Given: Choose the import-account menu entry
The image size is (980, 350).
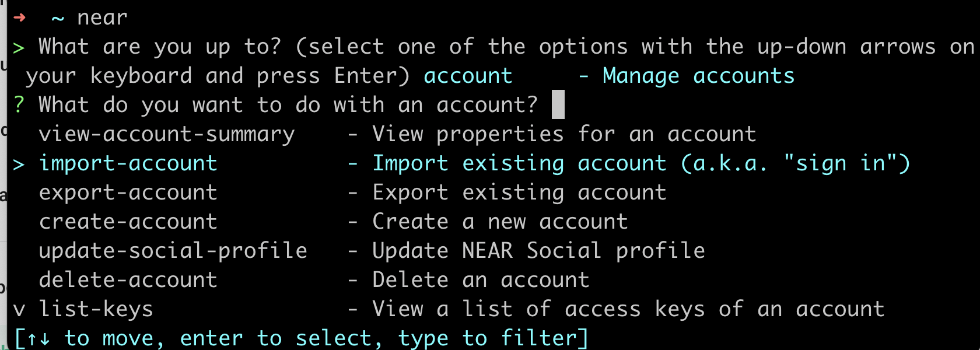Looking at the screenshot, I should coord(128,163).
